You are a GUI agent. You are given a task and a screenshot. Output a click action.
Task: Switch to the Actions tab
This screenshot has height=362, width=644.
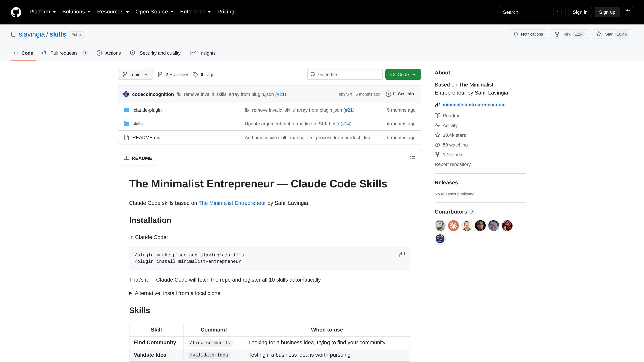pyautogui.click(x=109, y=53)
